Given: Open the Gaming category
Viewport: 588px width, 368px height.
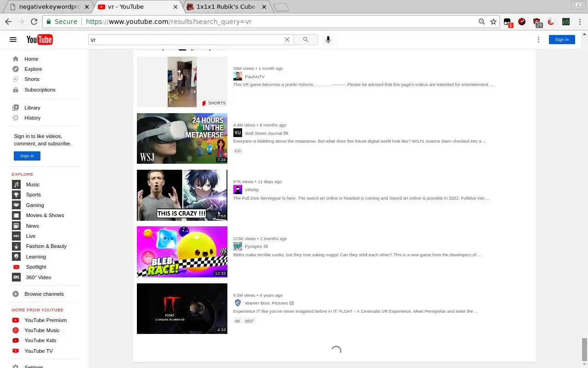Looking at the screenshot, I should 35,205.
